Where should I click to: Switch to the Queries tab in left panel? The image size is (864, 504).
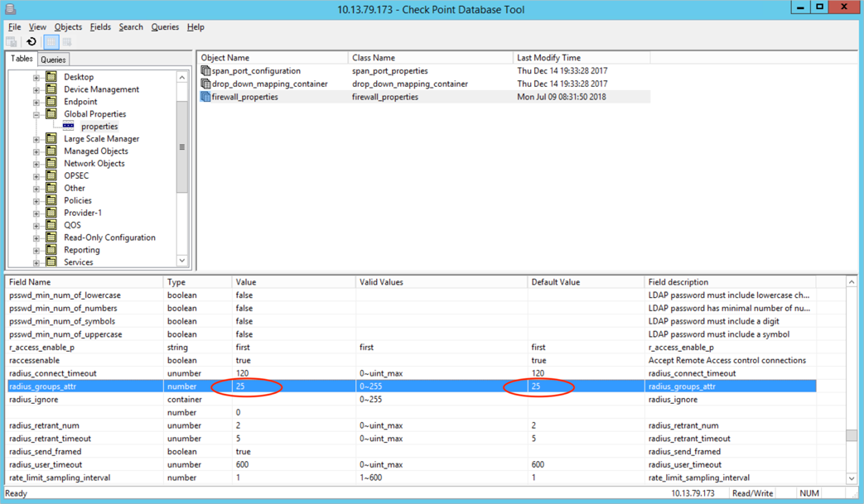click(53, 60)
